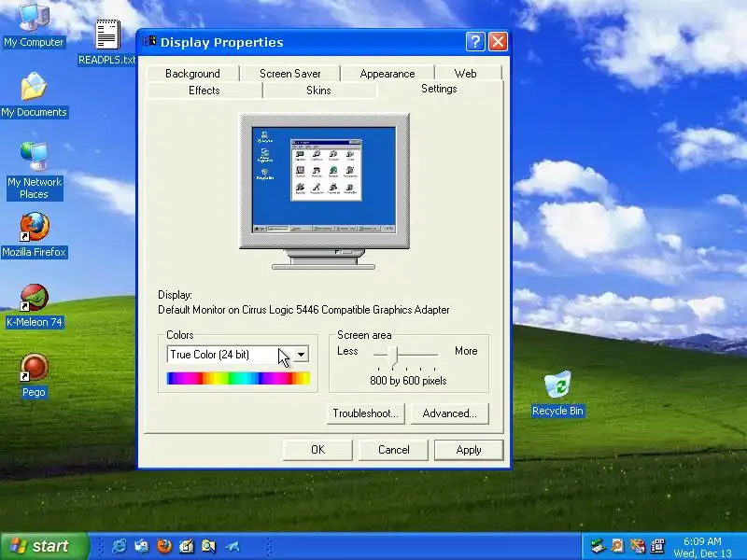Click the blue bird quick launch icon
Image resolution: width=747 pixels, height=560 pixels.
(232, 546)
